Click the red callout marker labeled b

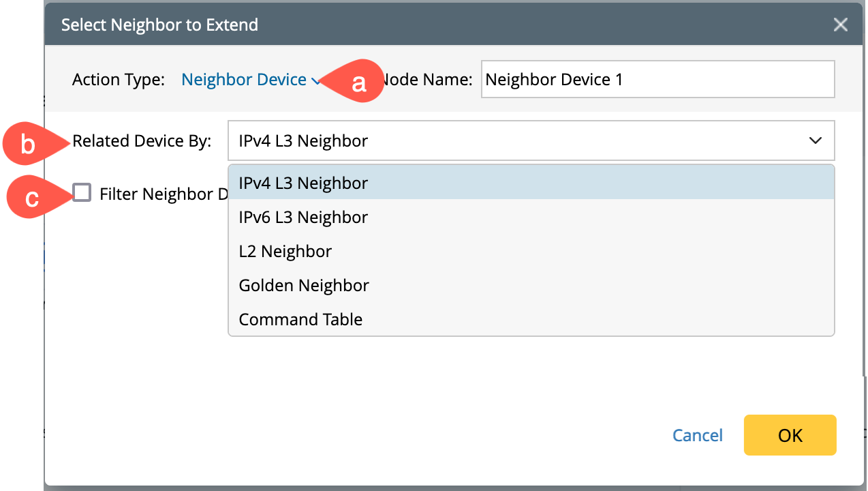tap(28, 145)
